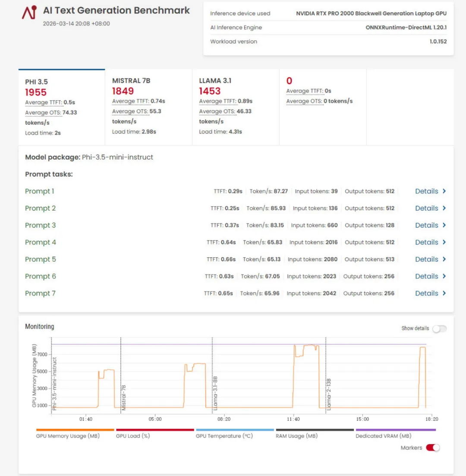
Task: Open the LLAMA 3.1 results tab
Action: pos(236,107)
